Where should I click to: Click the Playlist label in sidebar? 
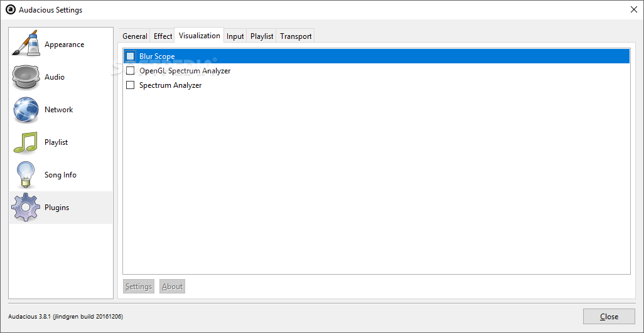coord(56,142)
